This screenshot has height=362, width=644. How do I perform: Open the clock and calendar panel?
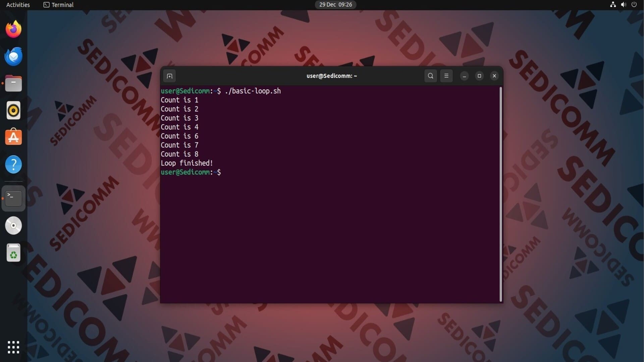(x=335, y=5)
